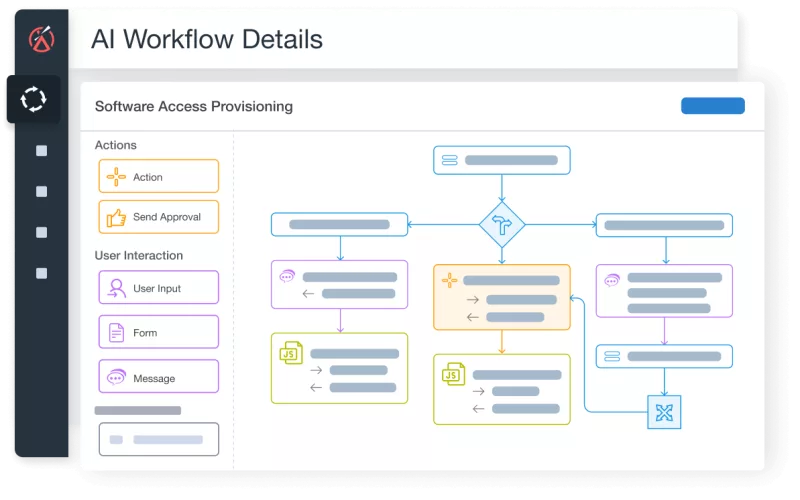Click the gray placeholder block in palette

point(158,439)
